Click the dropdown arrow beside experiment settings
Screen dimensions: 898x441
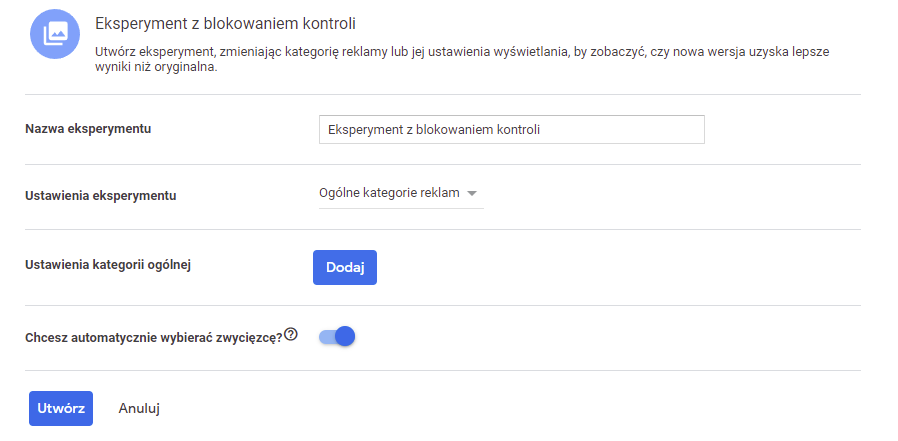click(x=472, y=194)
